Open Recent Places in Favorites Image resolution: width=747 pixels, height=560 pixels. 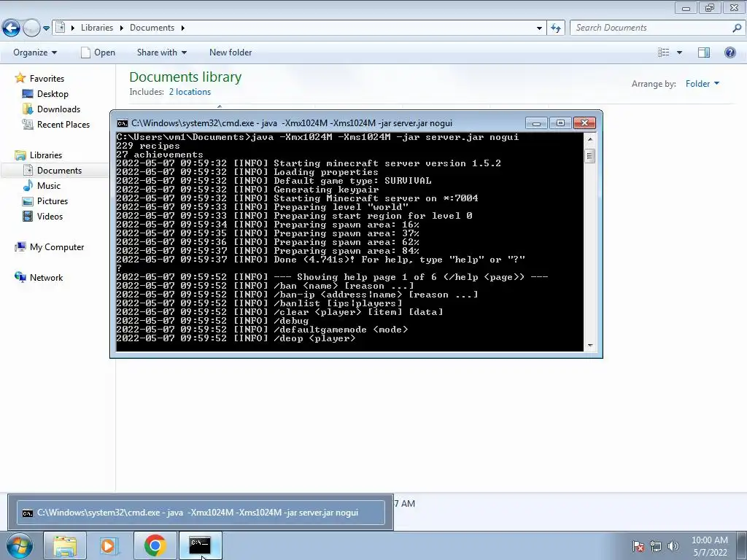[x=63, y=124]
